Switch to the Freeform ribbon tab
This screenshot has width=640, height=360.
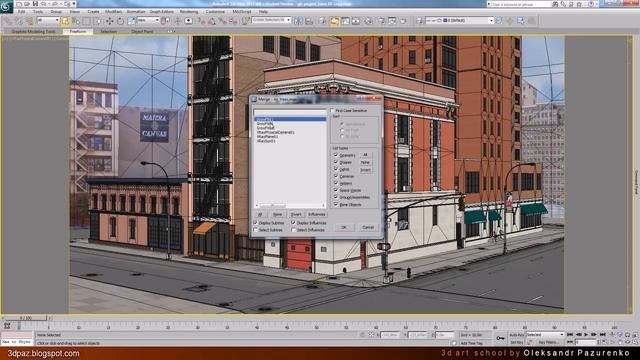[x=78, y=31]
